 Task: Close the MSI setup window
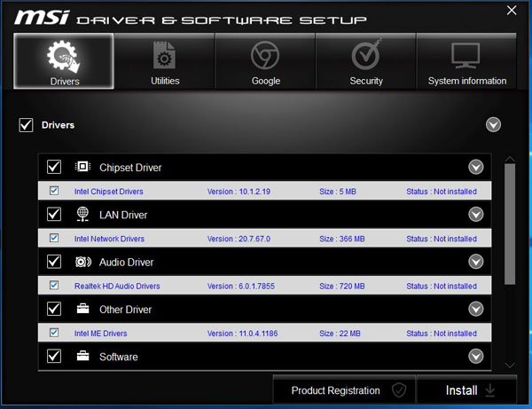[512, 11]
